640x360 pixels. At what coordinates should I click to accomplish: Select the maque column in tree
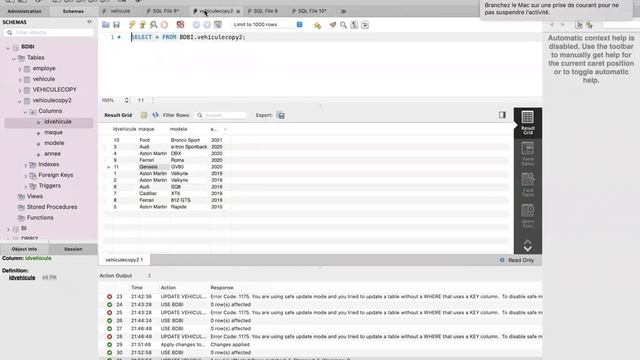coord(53,132)
